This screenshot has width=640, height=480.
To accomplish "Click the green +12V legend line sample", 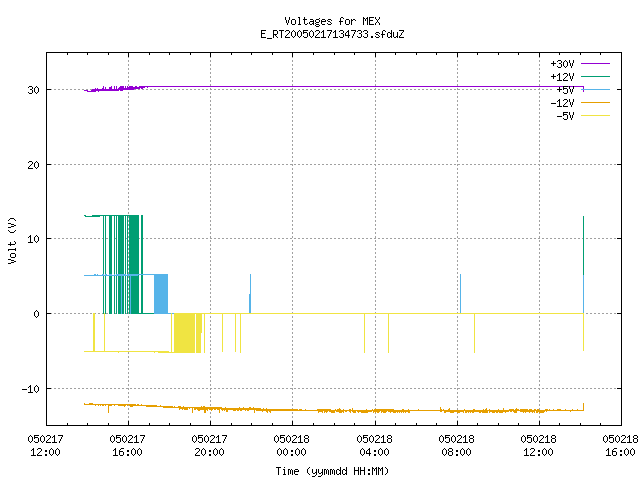I will [x=595, y=76].
